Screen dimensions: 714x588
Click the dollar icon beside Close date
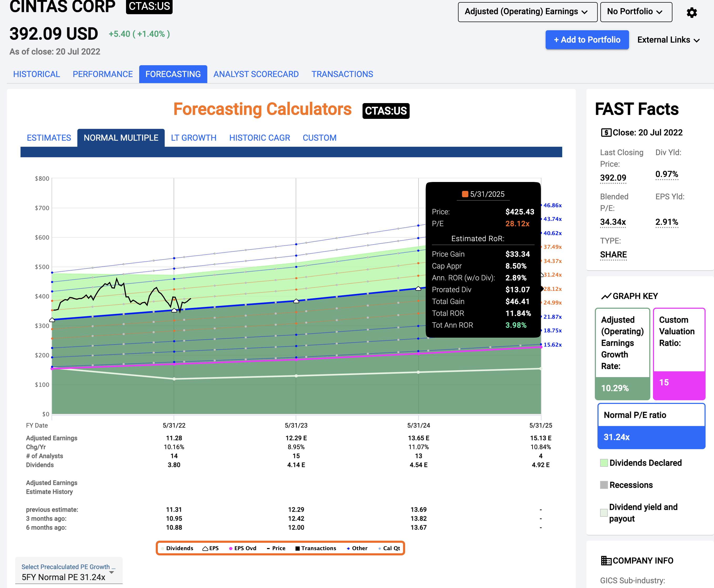coord(606,133)
